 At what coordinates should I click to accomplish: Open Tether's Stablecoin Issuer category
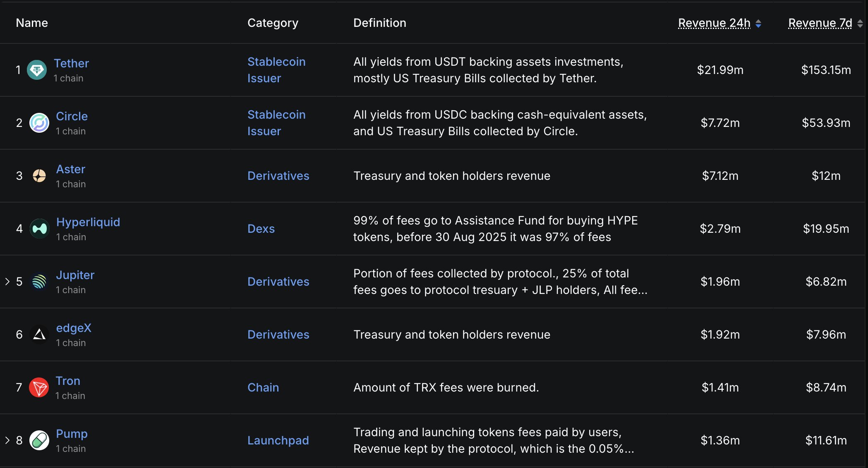tap(276, 70)
